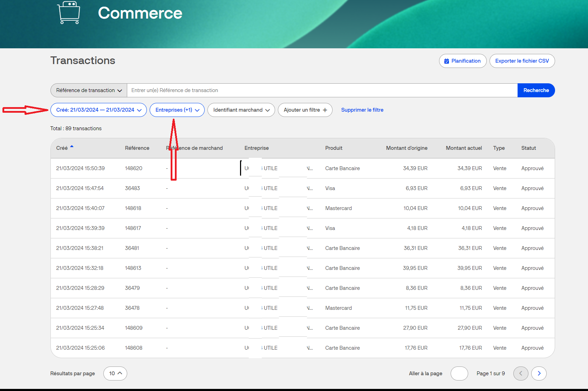Click the previous page left chevron
This screenshot has width=588, height=391.
pyautogui.click(x=521, y=373)
